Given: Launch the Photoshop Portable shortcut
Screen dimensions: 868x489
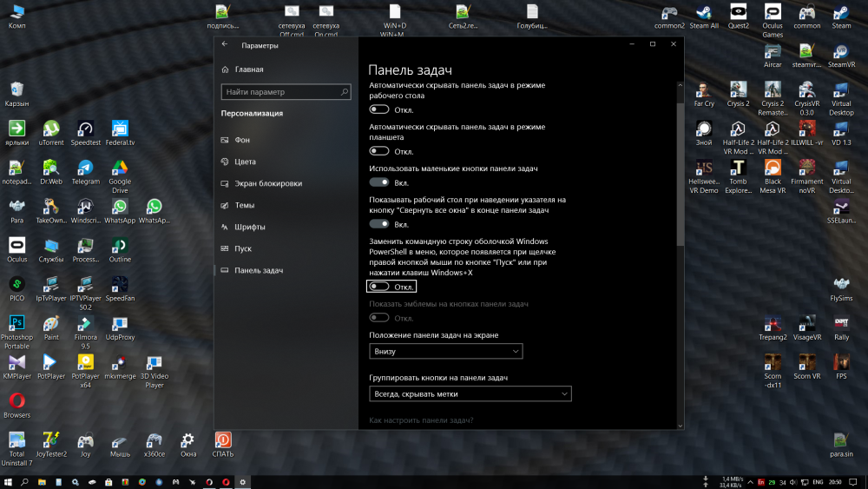Looking at the screenshot, I should 16,322.
